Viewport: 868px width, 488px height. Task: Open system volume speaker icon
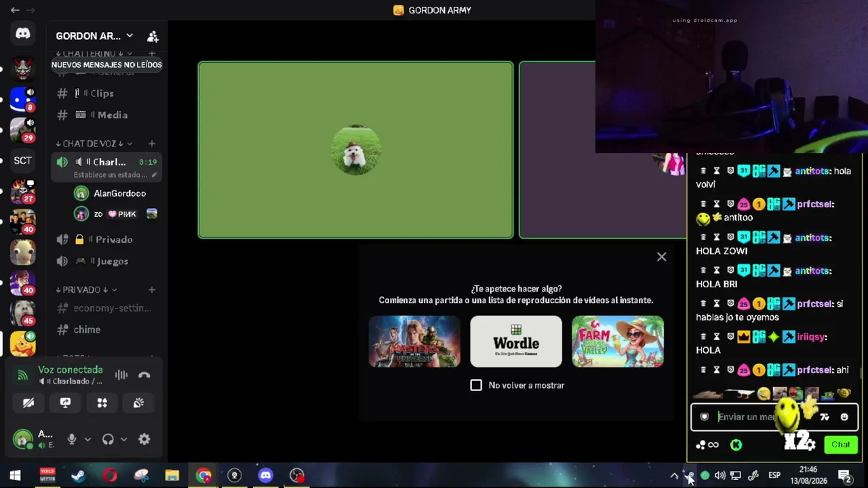[x=719, y=476]
